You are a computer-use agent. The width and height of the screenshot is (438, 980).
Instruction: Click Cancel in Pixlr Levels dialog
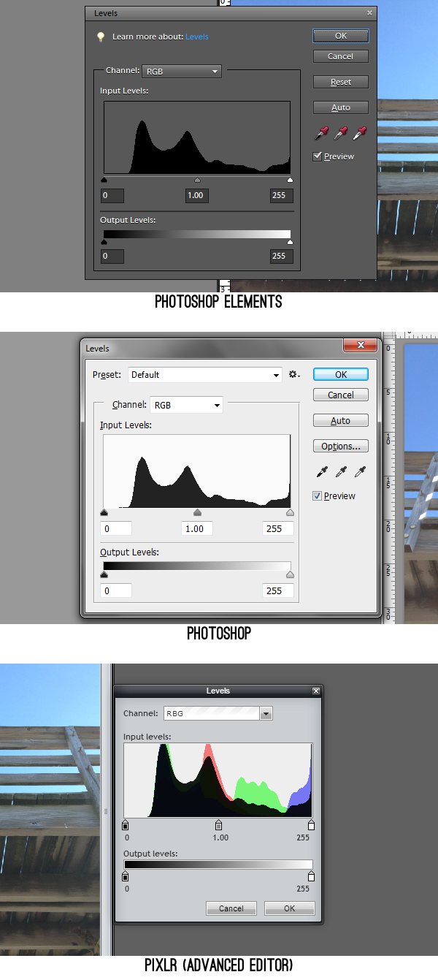click(x=231, y=908)
